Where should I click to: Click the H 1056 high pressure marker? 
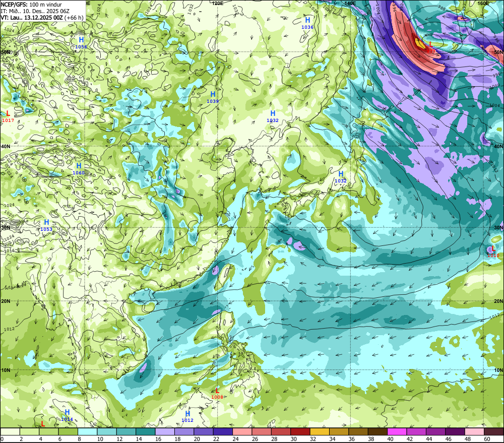click(81, 43)
